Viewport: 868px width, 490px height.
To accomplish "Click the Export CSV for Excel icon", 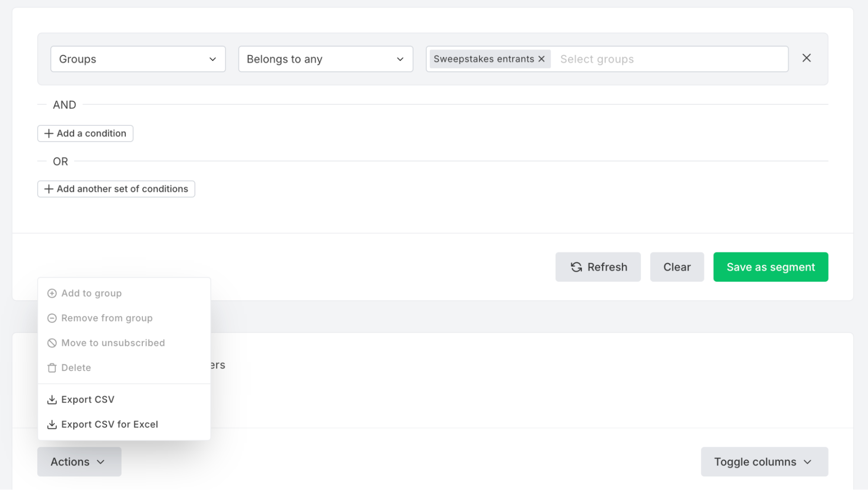I will tap(52, 424).
